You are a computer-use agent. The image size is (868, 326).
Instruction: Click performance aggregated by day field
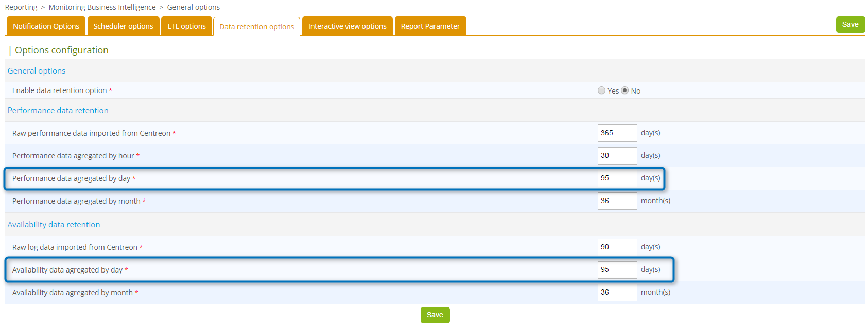pos(617,178)
